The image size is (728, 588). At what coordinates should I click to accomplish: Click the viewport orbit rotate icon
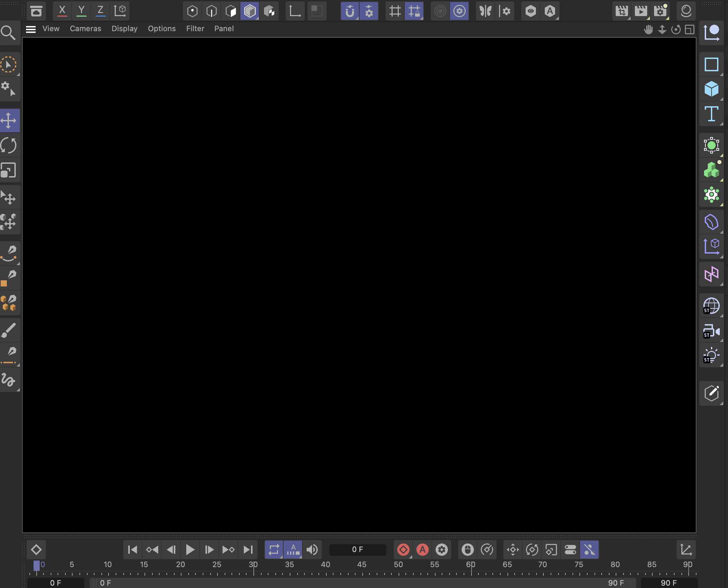(x=676, y=29)
